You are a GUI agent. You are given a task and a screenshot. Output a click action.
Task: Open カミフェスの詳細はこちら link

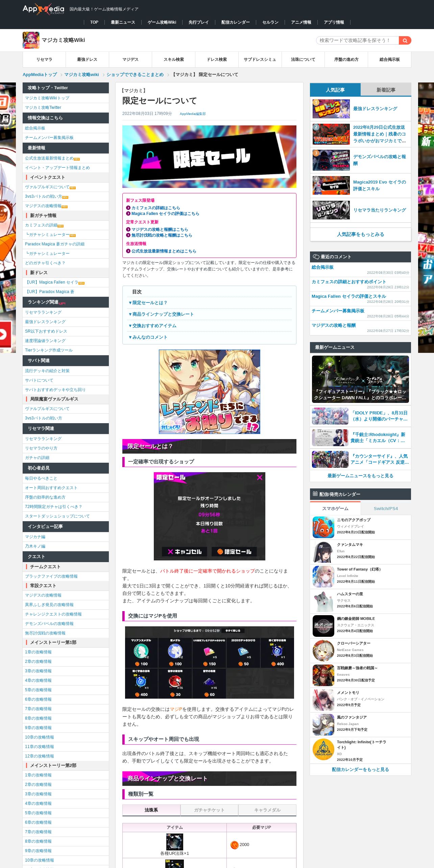coord(156,208)
